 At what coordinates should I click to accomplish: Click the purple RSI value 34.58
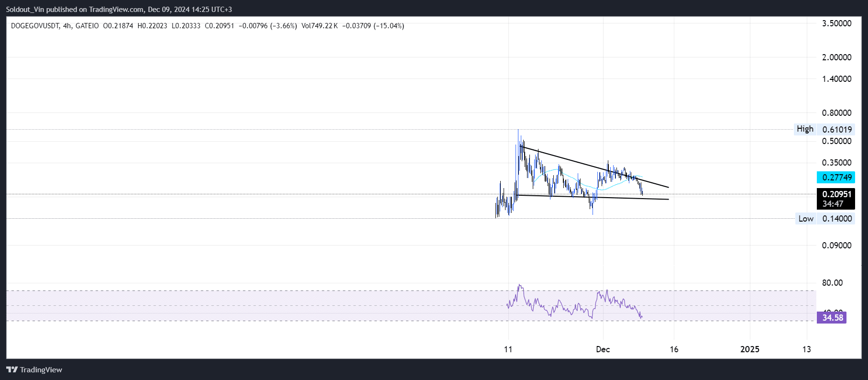832,317
